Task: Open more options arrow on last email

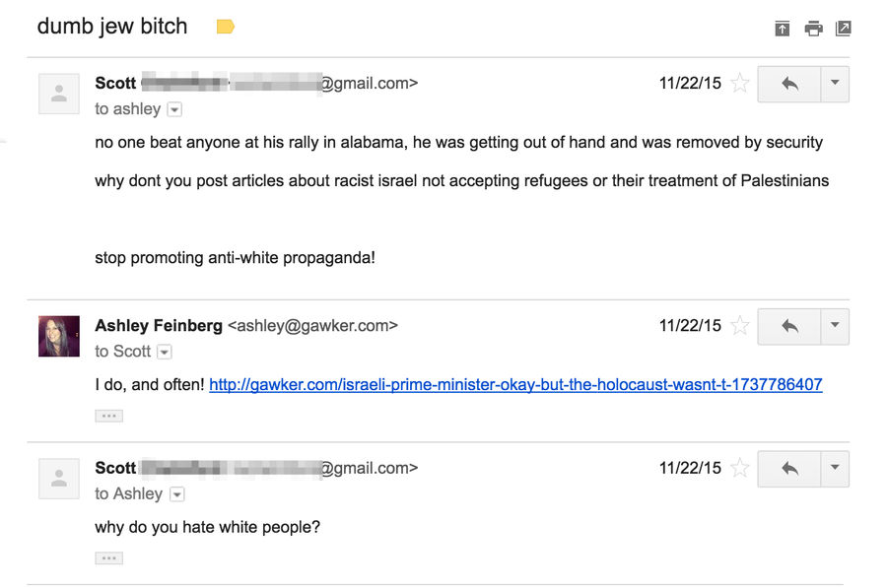Action: 835,469
